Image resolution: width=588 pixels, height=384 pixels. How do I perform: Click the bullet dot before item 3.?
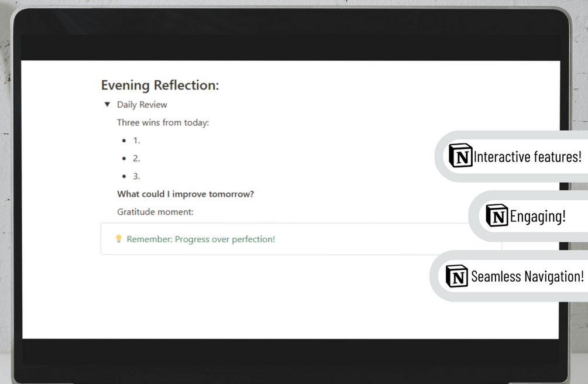pyautogui.click(x=124, y=176)
